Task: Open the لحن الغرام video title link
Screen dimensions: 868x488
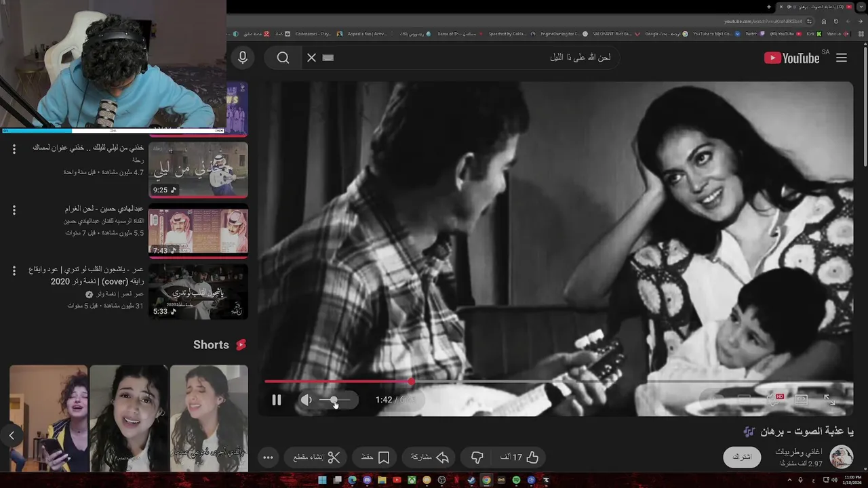Action: click(104, 209)
